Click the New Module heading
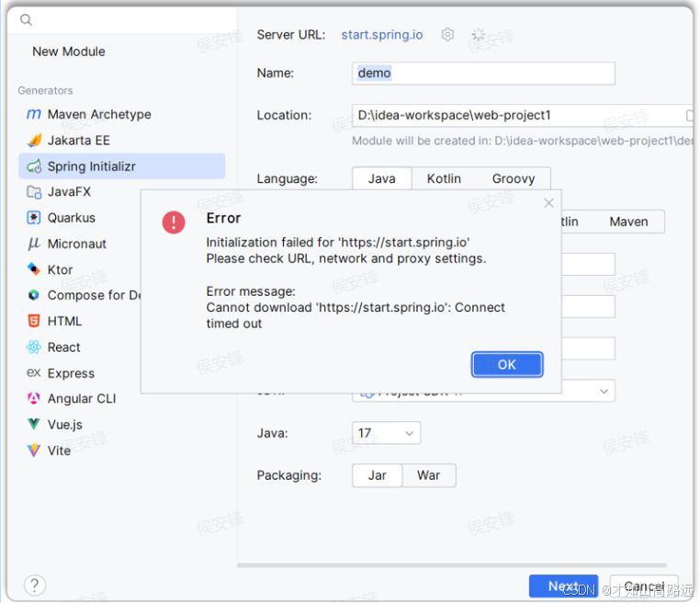This screenshot has height=603, width=700. point(69,51)
